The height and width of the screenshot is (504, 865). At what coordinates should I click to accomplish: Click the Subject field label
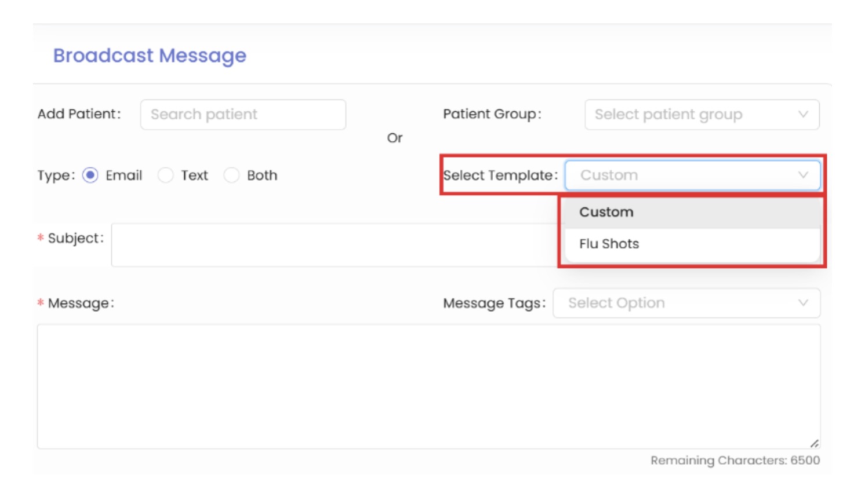75,238
